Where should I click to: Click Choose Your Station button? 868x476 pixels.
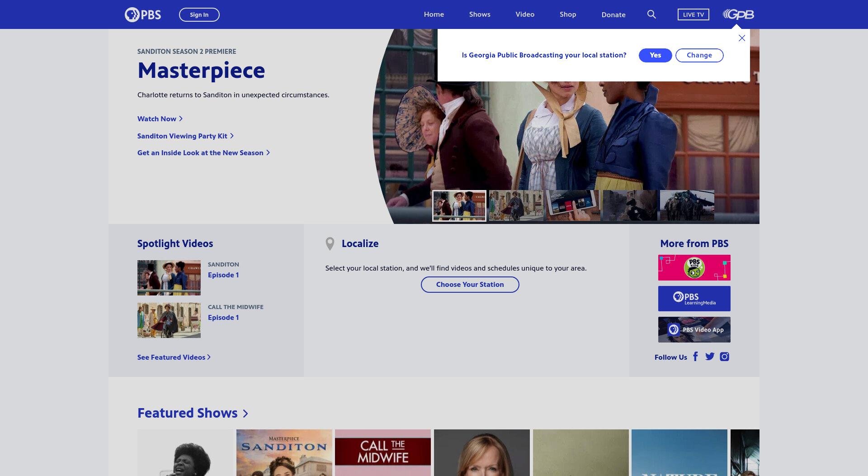click(470, 285)
